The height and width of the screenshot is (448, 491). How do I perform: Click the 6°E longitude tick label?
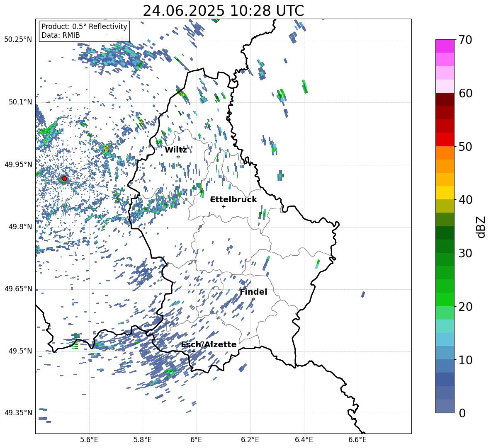coord(196,440)
